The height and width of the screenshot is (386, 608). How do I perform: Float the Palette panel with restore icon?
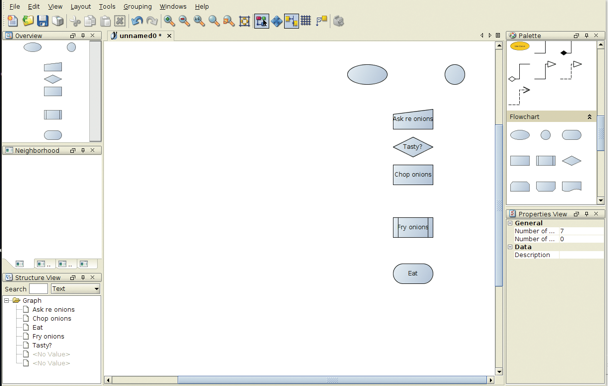click(x=576, y=35)
